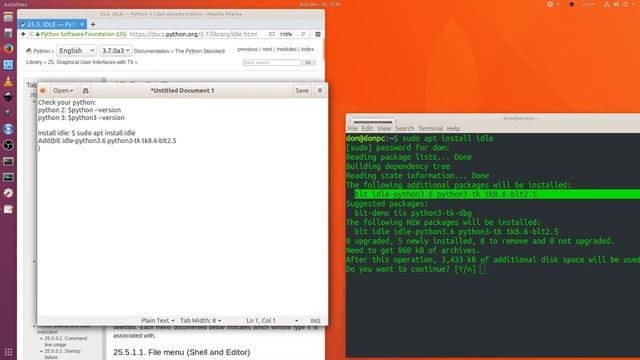Click Firefox back arrow button
The width and height of the screenshot is (640, 360).
[x=23, y=34]
